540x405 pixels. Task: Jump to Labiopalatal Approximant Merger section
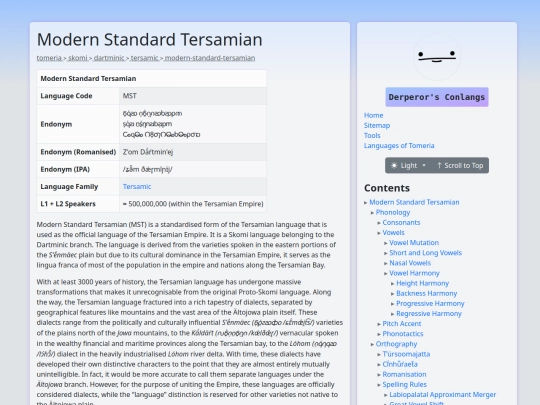443,395
